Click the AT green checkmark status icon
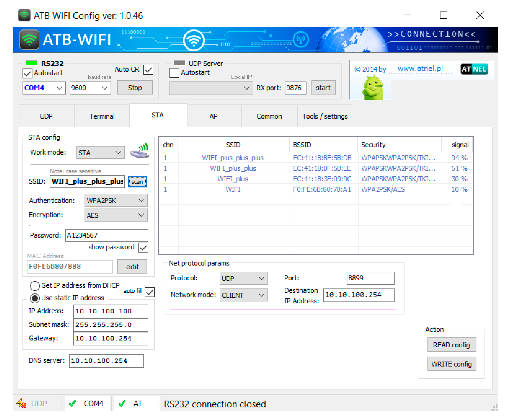The image size is (511, 420). [122, 403]
